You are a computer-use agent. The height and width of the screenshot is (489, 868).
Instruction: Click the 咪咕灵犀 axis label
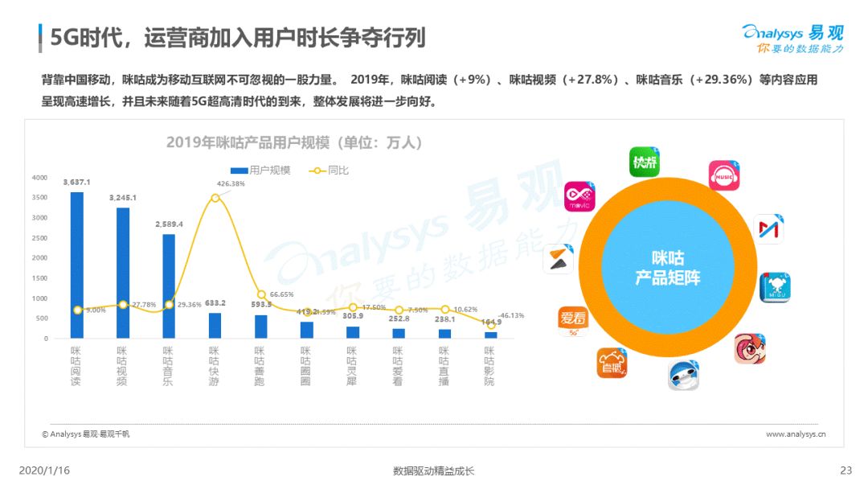point(351,366)
